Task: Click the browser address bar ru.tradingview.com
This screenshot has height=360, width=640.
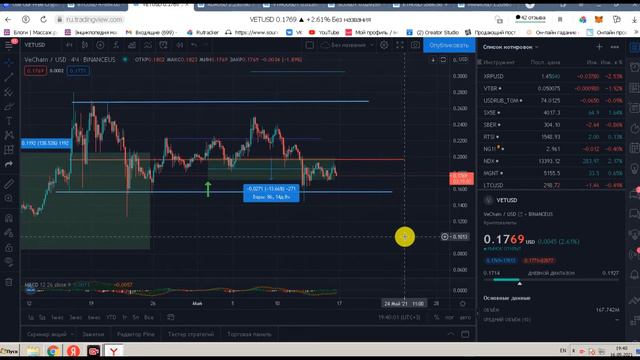Action: click(94, 20)
